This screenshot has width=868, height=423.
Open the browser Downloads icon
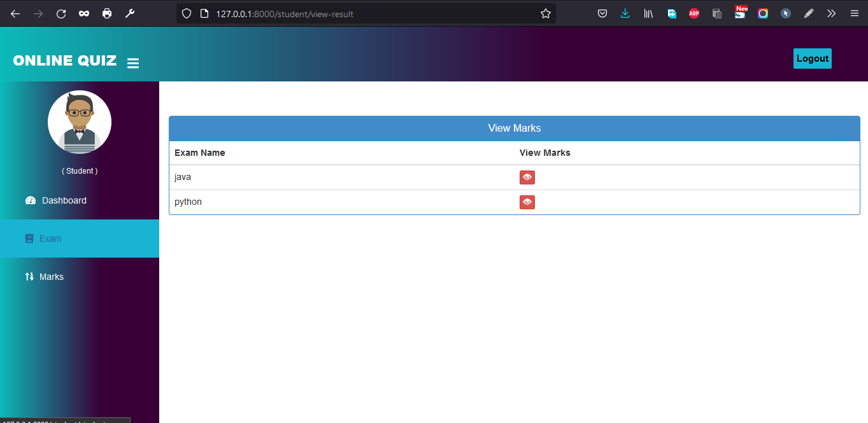[x=625, y=13]
